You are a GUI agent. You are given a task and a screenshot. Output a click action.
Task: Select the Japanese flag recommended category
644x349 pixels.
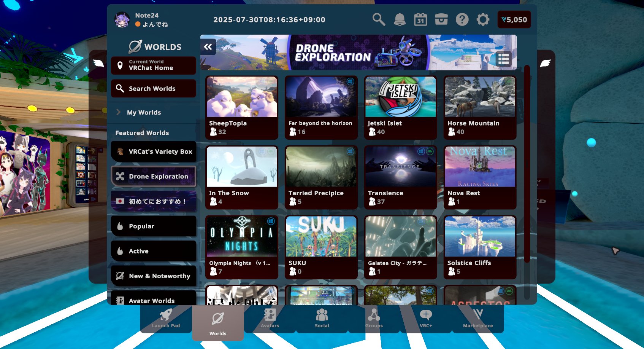(x=154, y=201)
